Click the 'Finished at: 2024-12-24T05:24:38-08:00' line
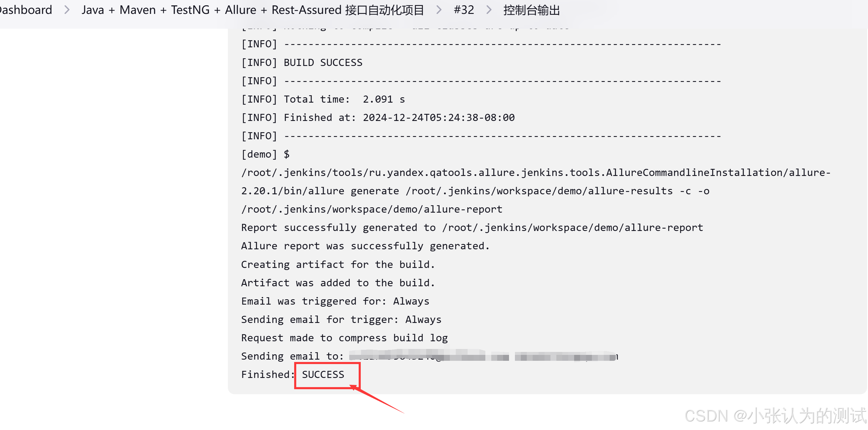The image size is (868, 430). (378, 117)
